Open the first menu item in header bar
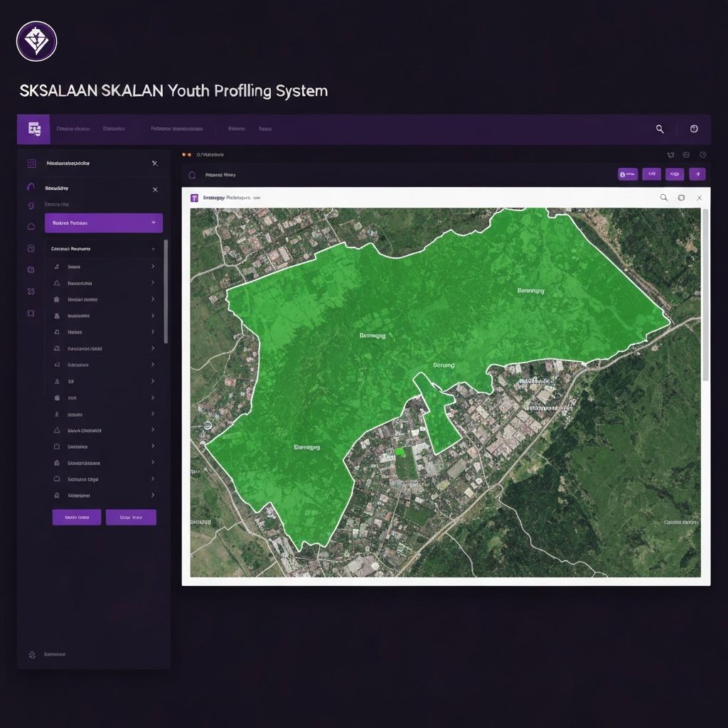 [x=73, y=129]
